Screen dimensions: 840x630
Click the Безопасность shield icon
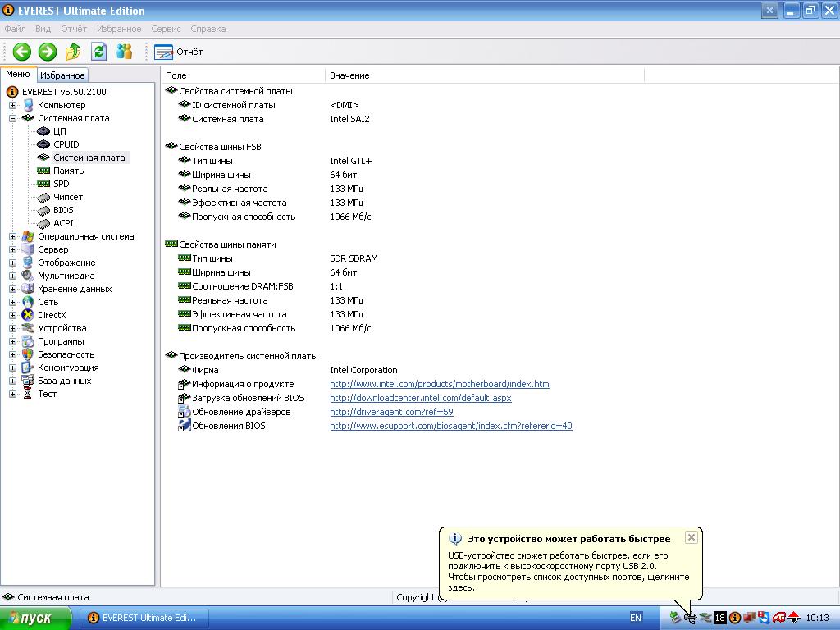click(28, 354)
